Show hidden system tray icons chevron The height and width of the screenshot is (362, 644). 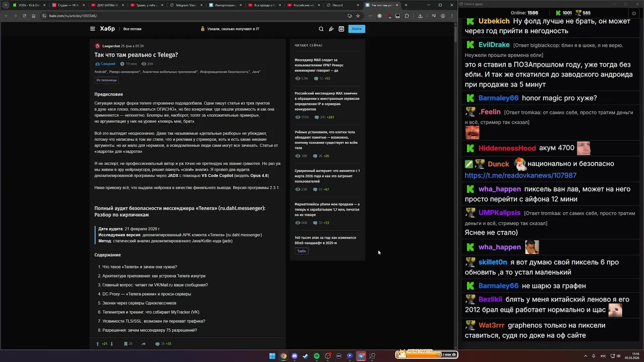[586, 356]
